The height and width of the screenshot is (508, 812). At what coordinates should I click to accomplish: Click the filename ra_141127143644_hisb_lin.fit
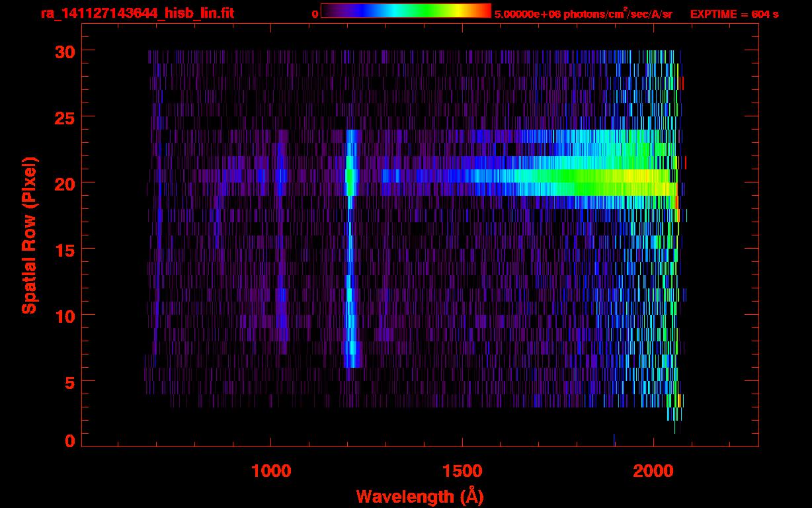click(137, 13)
